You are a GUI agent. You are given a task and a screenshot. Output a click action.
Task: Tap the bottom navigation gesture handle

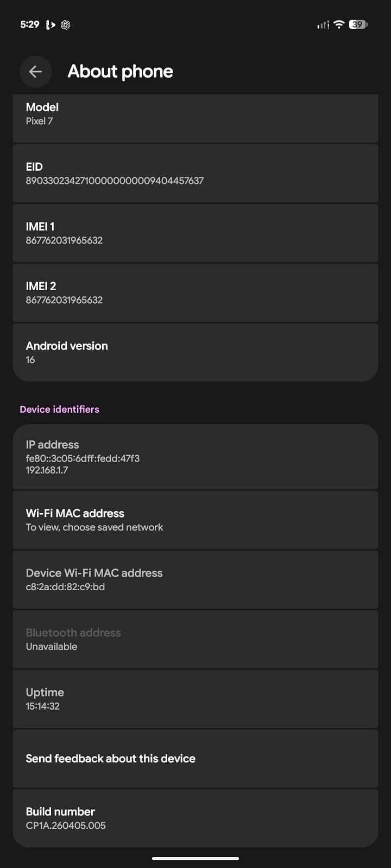click(x=195, y=858)
